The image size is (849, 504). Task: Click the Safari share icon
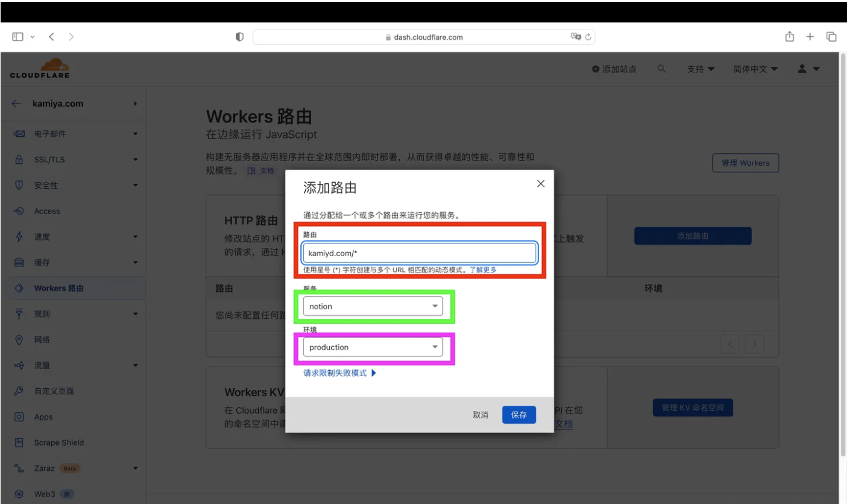click(789, 37)
